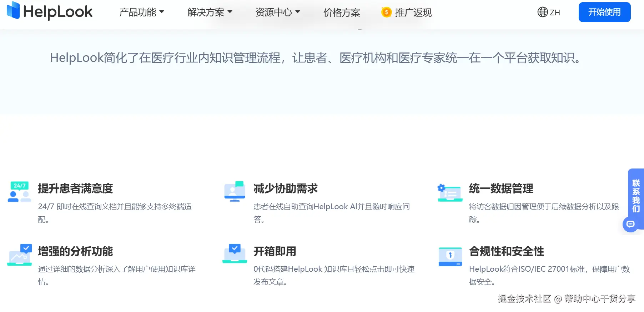Screen dimensions: 644x312
Task: Click the 开箱即用 heading
Action: click(275, 251)
